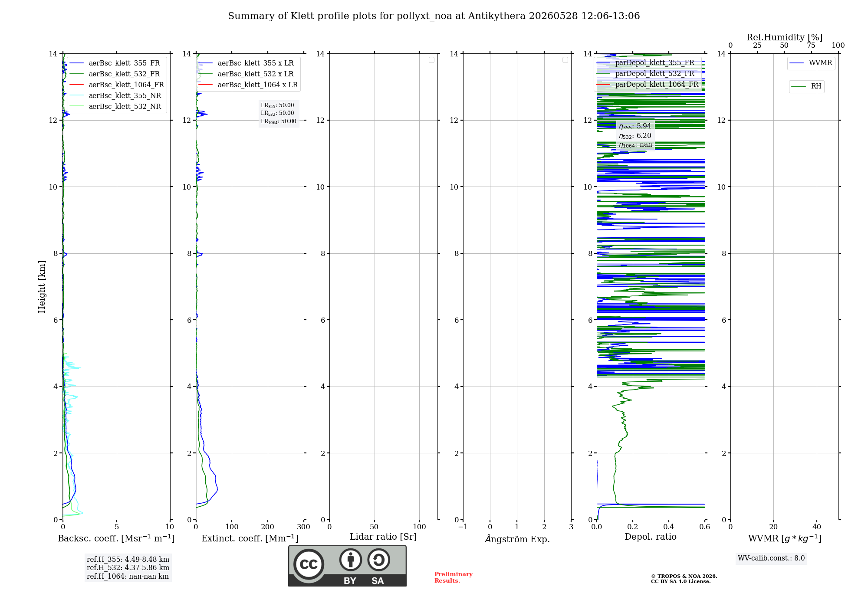Click the Lidar ratio [Sr] axis label
The image size is (868, 590).
click(x=383, y=537)
